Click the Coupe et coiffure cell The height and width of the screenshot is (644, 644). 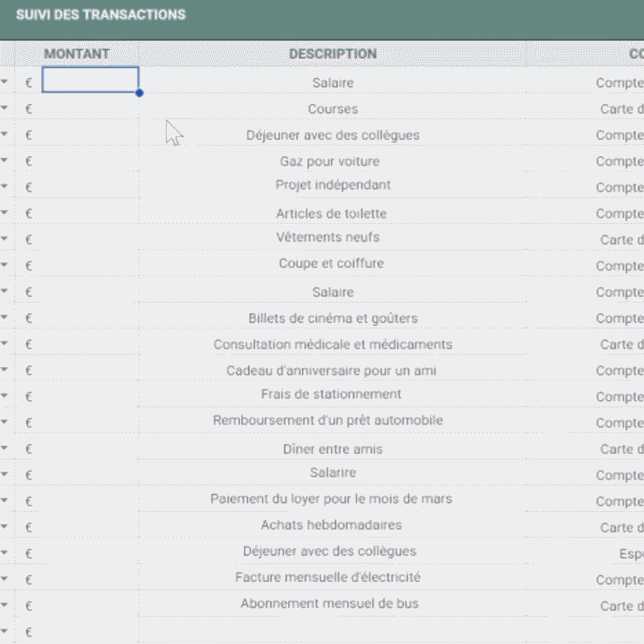pos(331,264)
